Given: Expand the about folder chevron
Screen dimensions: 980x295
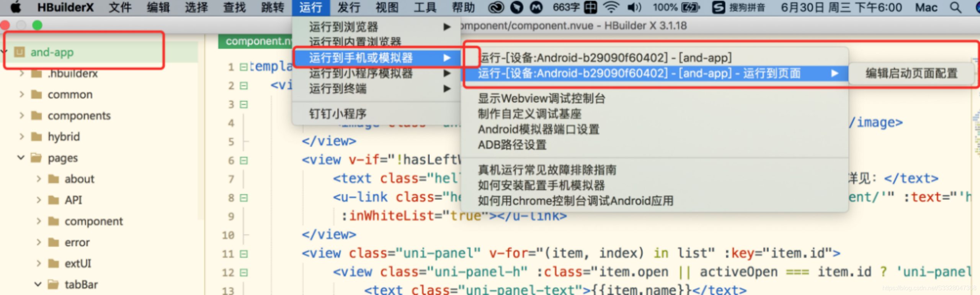Looking at the screenshot, I should coord(38,179).
